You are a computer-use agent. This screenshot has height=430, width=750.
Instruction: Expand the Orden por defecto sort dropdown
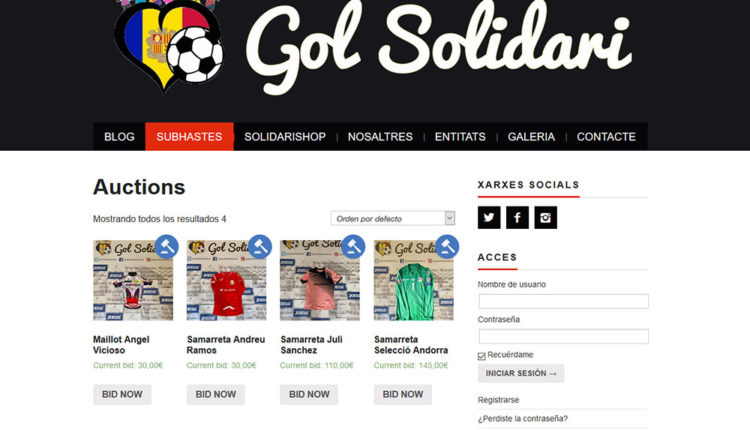click(x=393, y=219)
